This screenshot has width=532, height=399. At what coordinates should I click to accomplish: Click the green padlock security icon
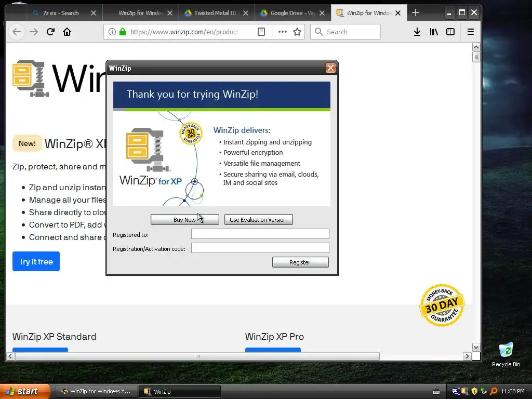123,32
